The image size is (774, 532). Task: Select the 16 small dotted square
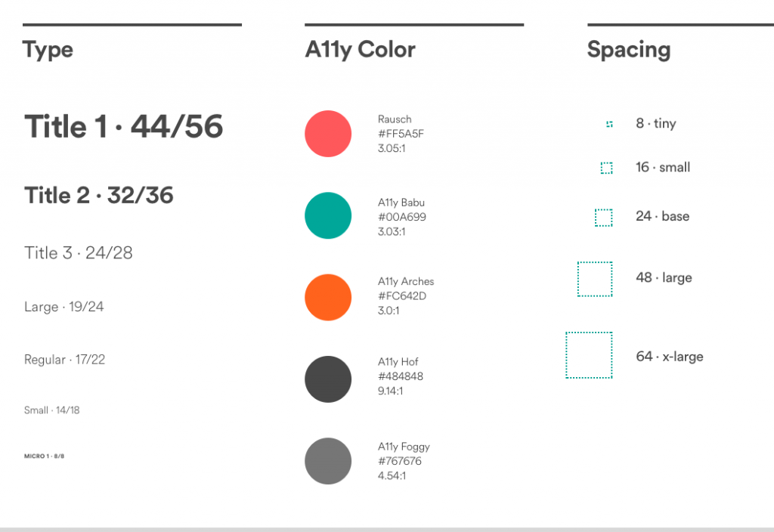coord(607,169)
